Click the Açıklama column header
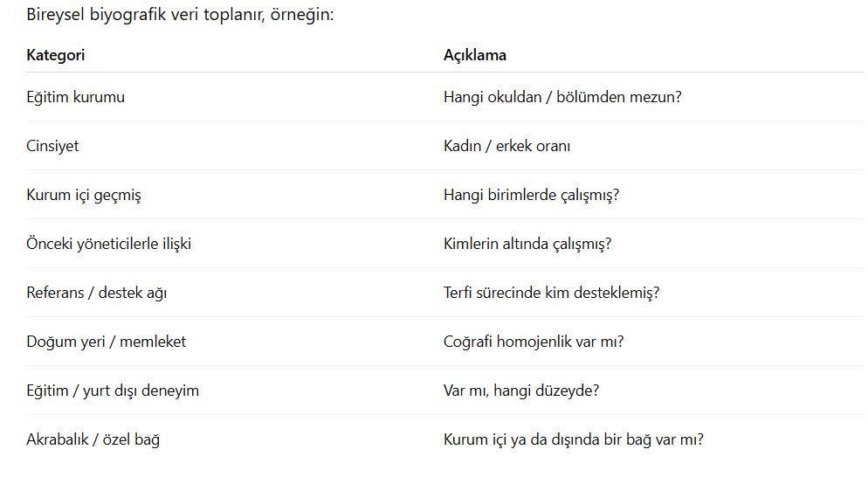This screenshot has width=868, height=477. pyautogui.click(x=475, y=55)
